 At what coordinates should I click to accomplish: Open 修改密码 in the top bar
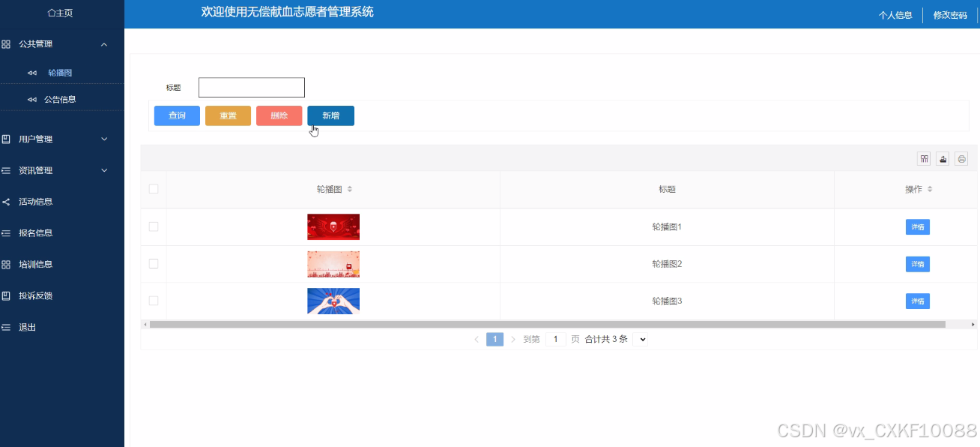(950, 15)
